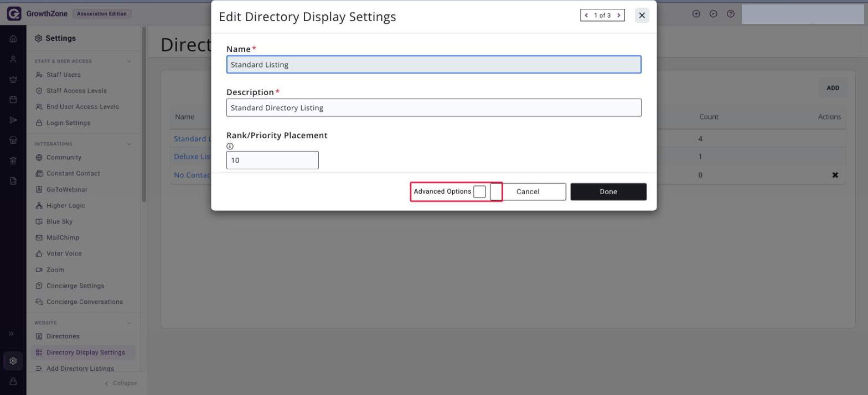This screenshot has width=868, height=395.
Task: Go to next record in dialog pager
Action: (x=619, y=15)
